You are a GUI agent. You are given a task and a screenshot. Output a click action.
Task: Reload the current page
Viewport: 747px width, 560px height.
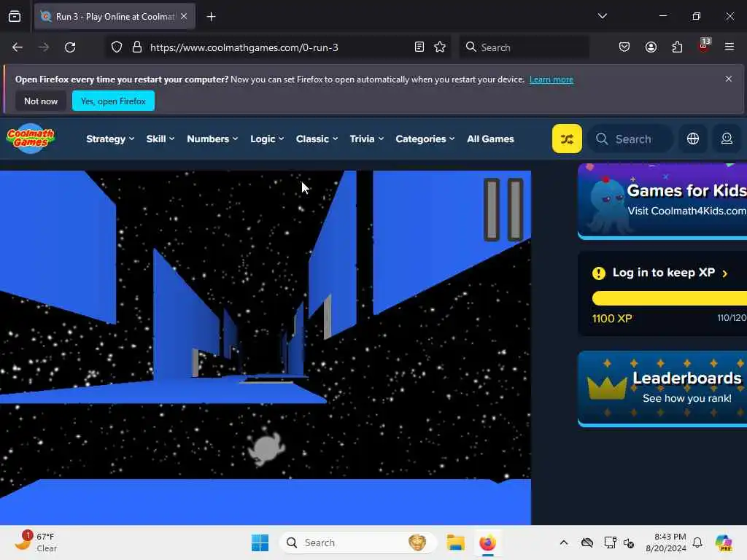point(70,47)
